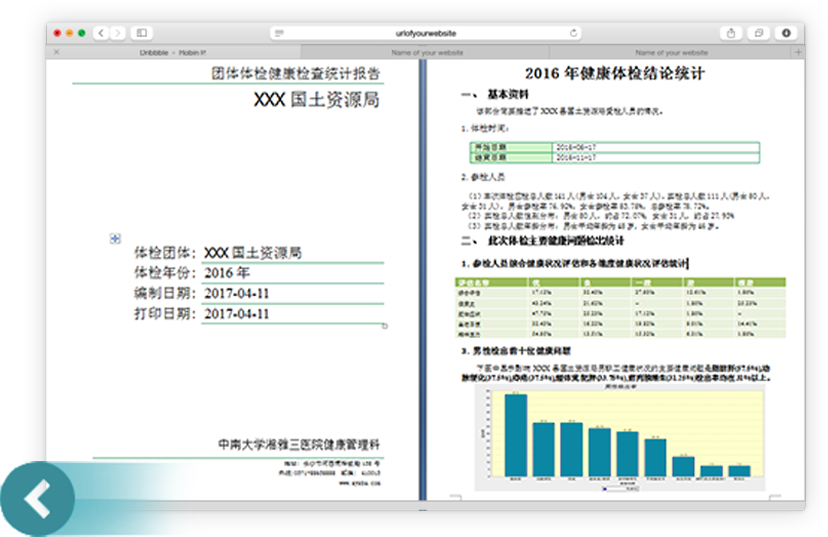The width and height of the screenshot is (828, 537).
Task: Switch to the Dribbble - Hobin tab
Action: point(172,52)
